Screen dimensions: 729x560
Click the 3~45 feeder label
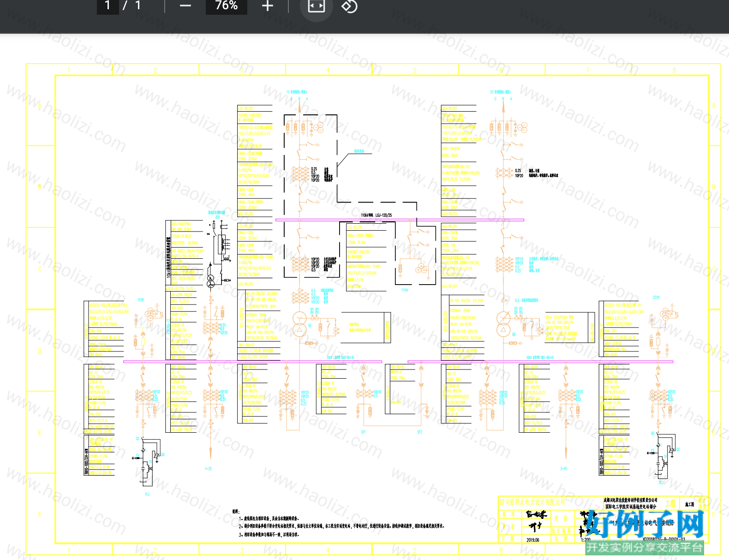pyautogui.click(x=564, y=469)
